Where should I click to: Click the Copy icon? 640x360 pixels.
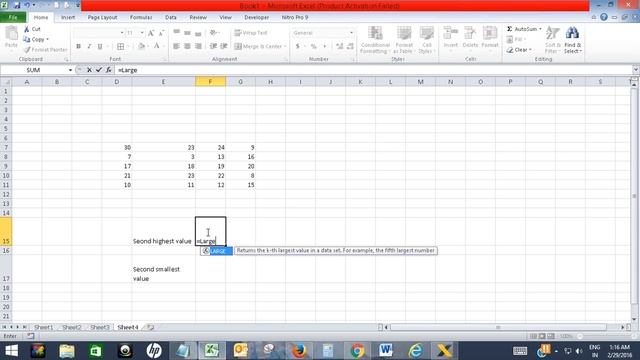27,40
